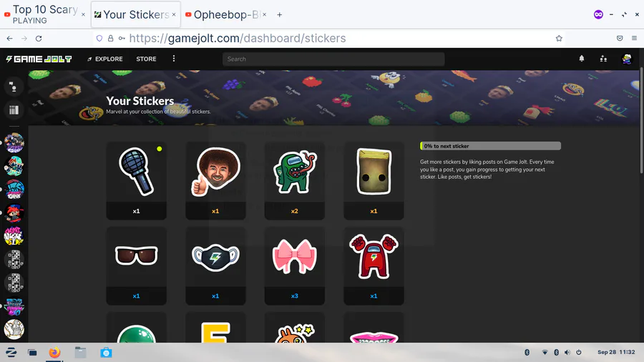The image size is (644, 362).
Task: Open the notifications bell
Action: click(x=582, y=59)
